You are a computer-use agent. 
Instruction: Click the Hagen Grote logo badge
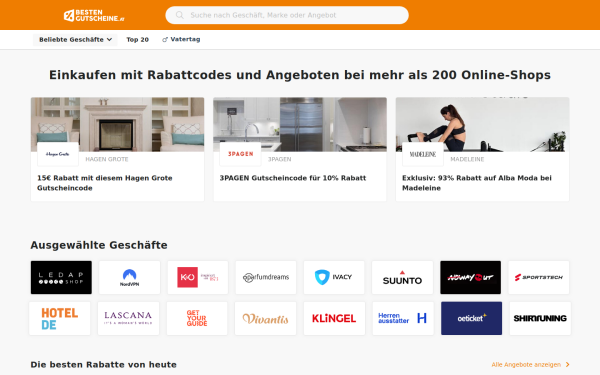[x=58, y=154]
